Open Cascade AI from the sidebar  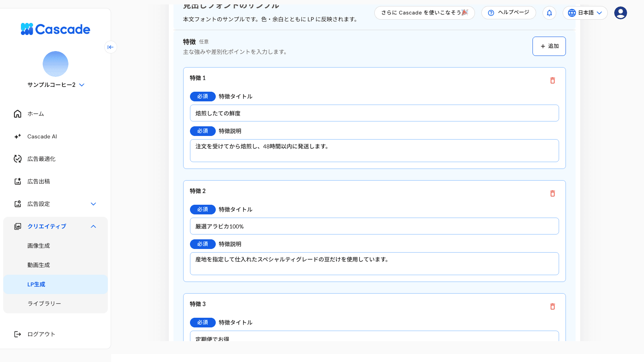[56, 136]
